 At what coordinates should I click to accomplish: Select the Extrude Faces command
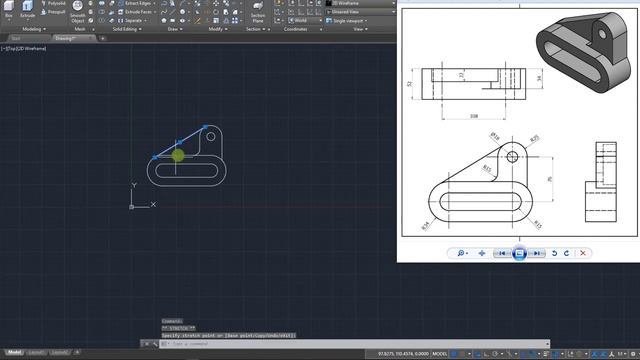click(137, 12)
